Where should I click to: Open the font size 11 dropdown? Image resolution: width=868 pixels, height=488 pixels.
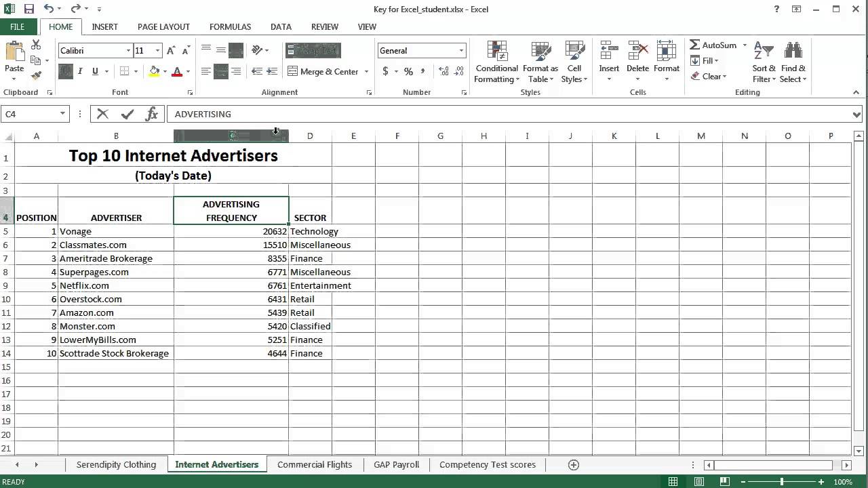(x=157, y=51)
